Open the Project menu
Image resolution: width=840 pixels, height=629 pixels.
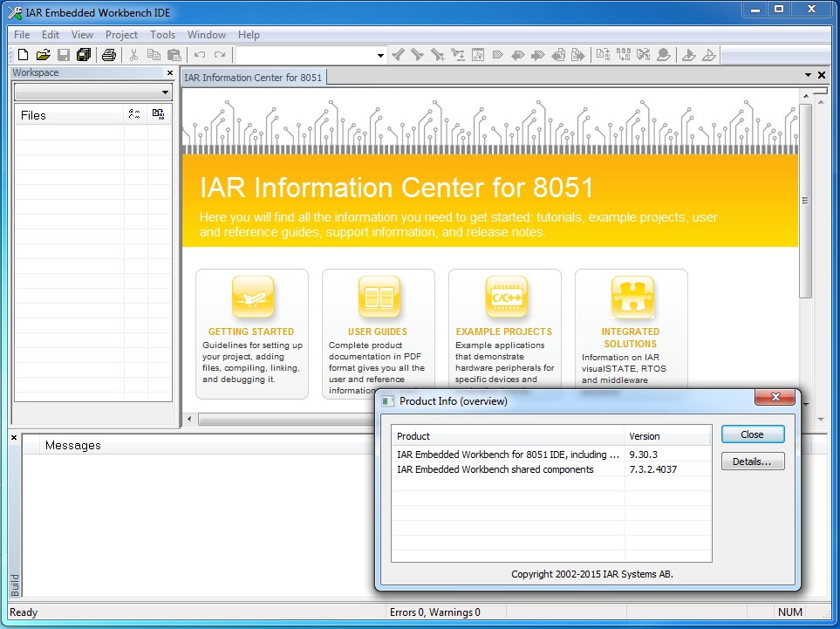coord(121,34)
